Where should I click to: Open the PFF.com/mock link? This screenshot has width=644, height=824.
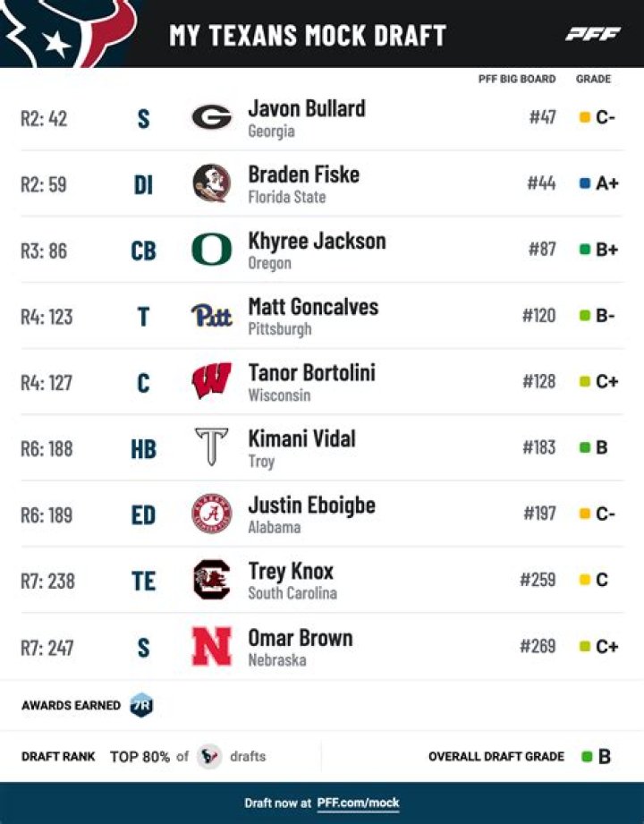(358, 803)
